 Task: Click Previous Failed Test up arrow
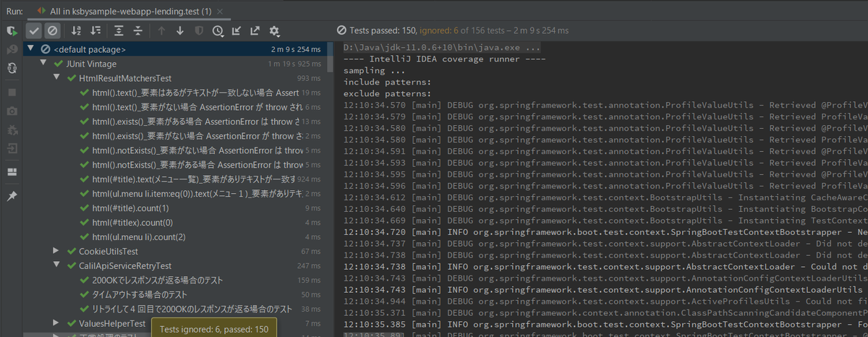coord(161,30)
